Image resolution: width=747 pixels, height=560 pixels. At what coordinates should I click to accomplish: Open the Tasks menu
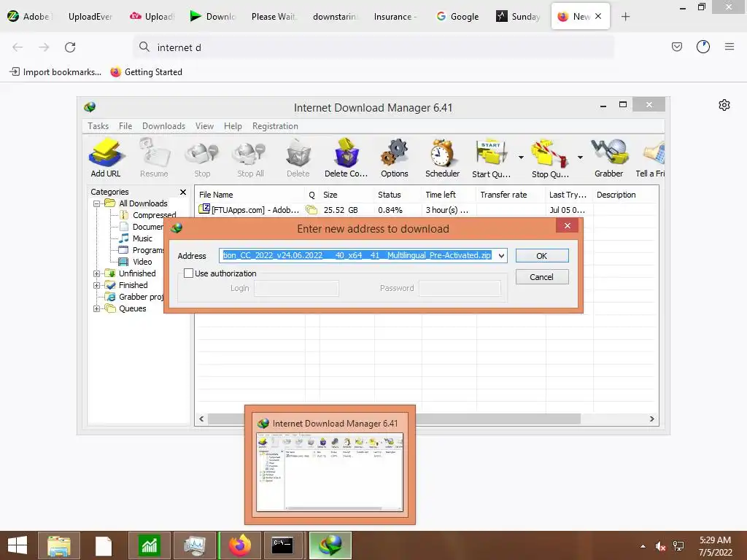[98, 126]
